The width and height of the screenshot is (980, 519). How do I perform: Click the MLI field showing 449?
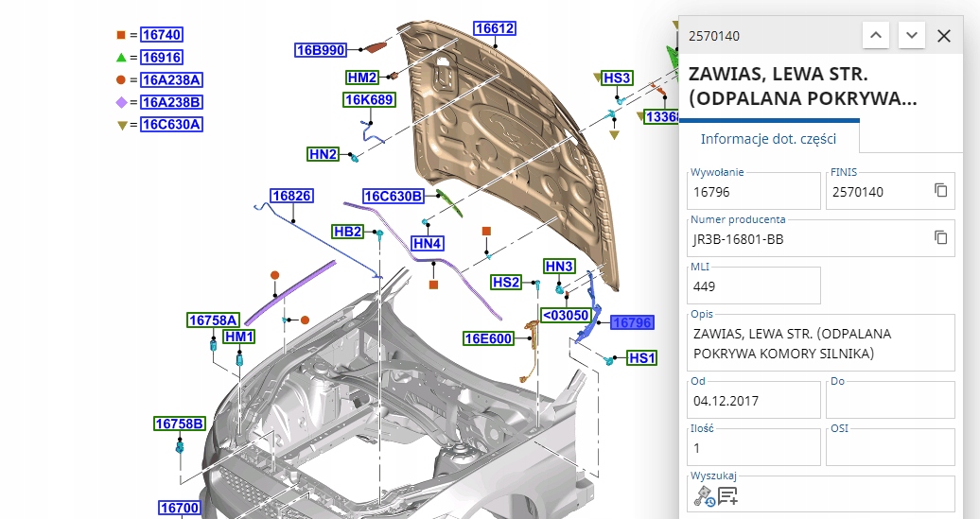754,285
